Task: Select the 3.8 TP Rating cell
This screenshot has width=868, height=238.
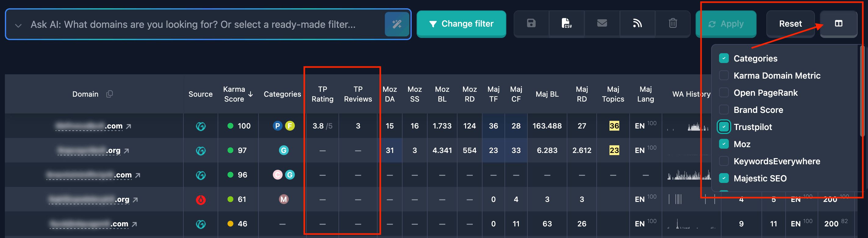Action: click(x=322, y=126)
